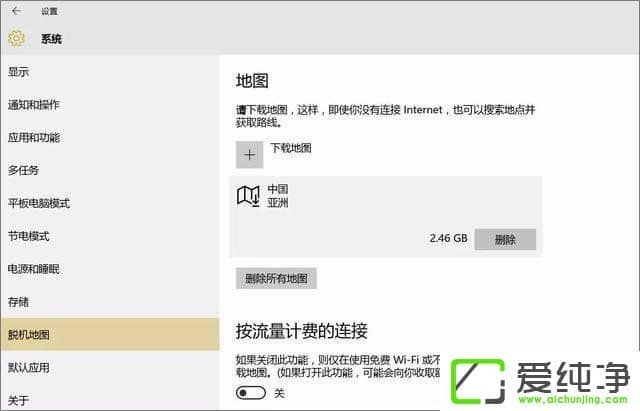Click the 关 label next to the switch
The width and height of the screenshot is (640, 411).
279,393
